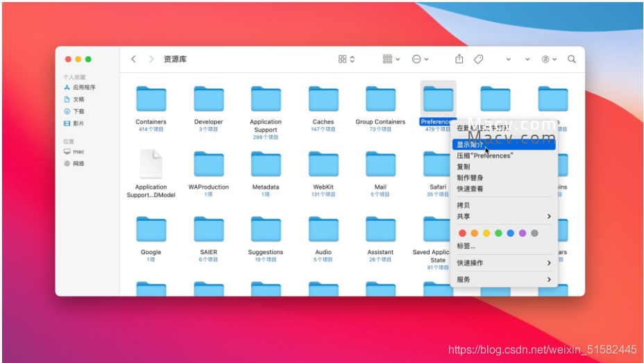Select the Safari folder
This screenshot has height=363, width=644.
(437, 164)
